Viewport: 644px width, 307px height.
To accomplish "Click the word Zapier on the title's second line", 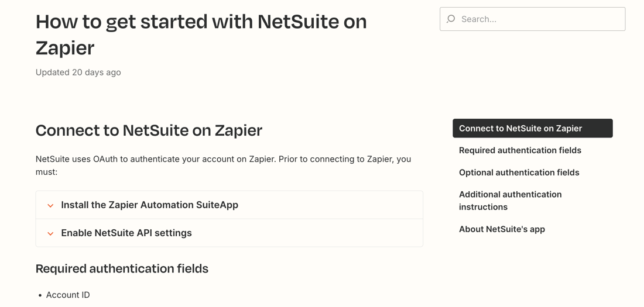I will [64, 48].
